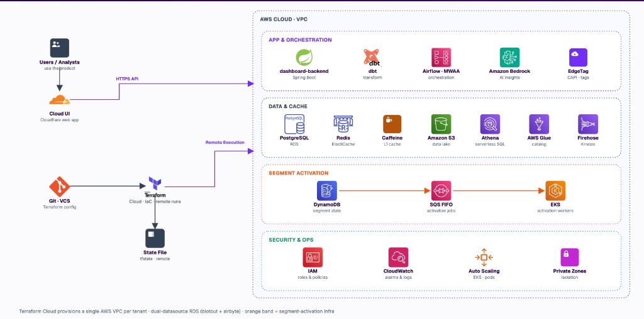Image resolution: width=644 pixels, height=319 pixels.
Task: Click the Caffeine L1 cache icon
Action: (392, 124)
